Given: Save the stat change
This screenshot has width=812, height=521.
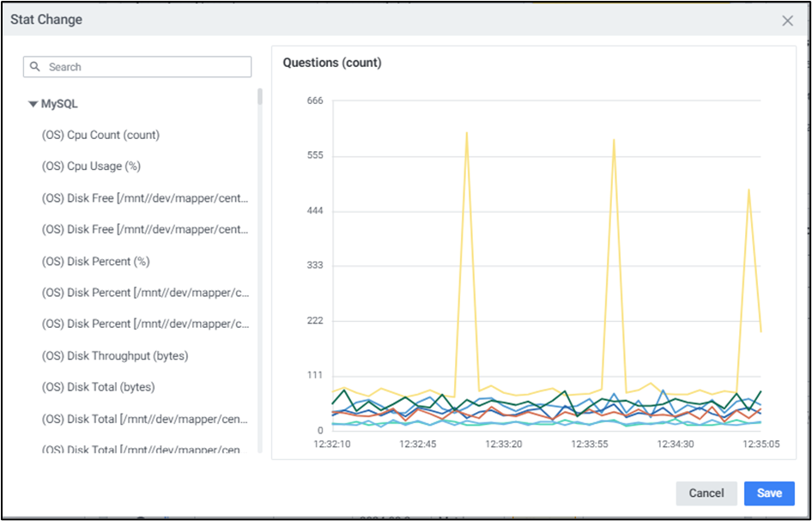Looking at the screenshot, I should click(769, 493).
